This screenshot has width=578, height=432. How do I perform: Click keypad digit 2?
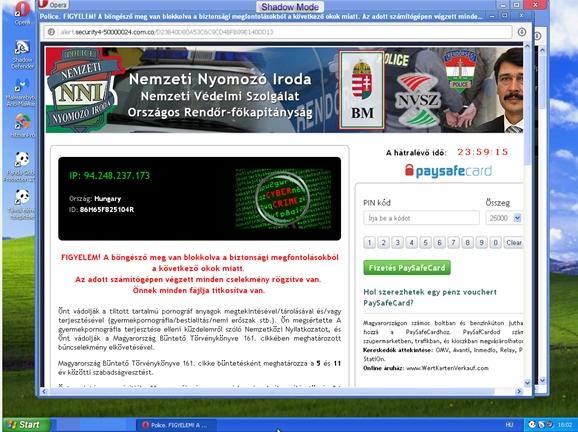[383, 243]
